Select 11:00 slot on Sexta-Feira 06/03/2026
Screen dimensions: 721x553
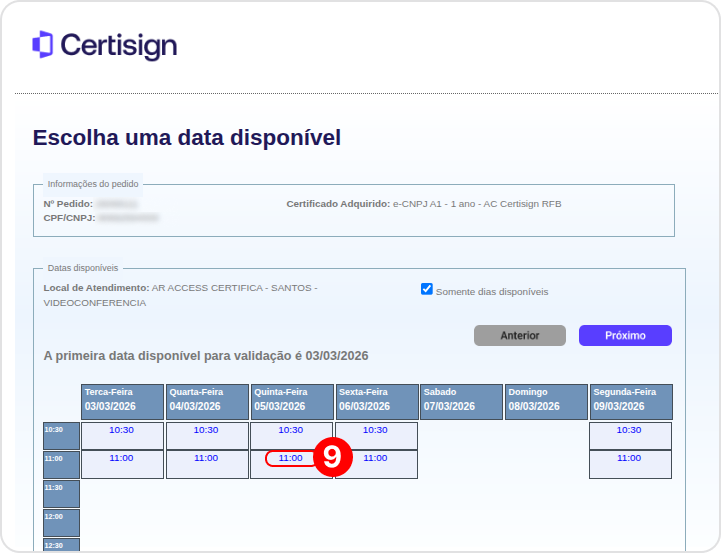pos(375,458)
